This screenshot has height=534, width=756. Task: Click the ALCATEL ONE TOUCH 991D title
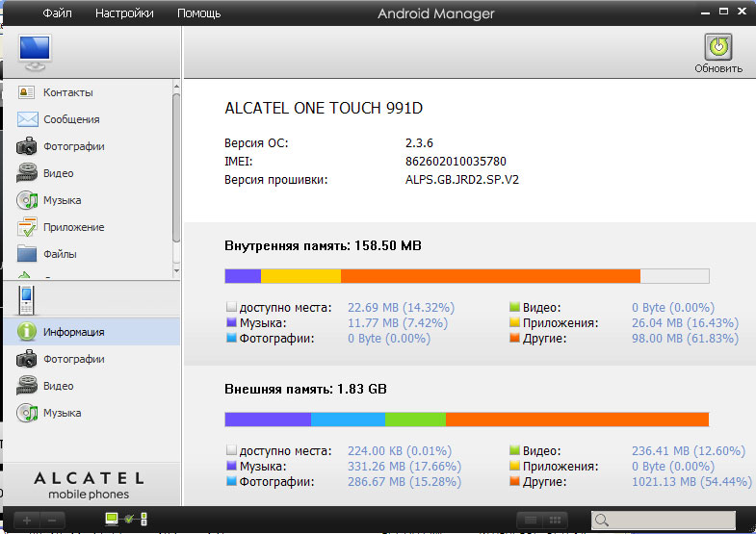[x=324, y=108]
